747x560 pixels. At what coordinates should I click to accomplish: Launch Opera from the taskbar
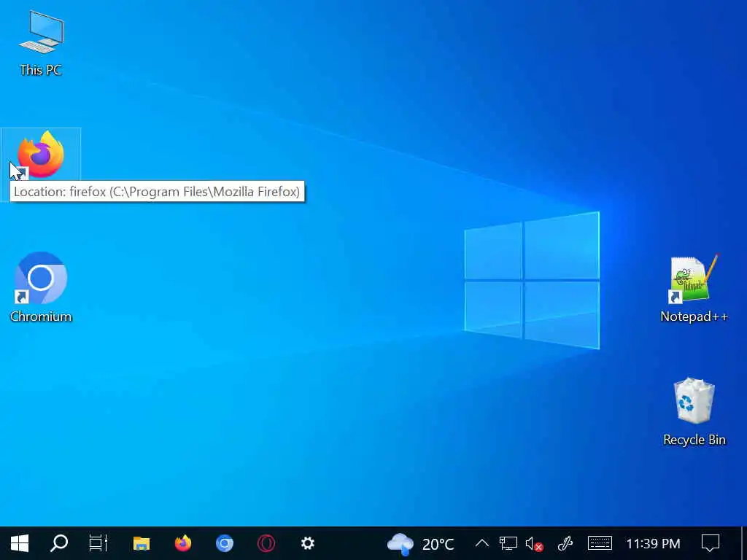click(266, 543)
